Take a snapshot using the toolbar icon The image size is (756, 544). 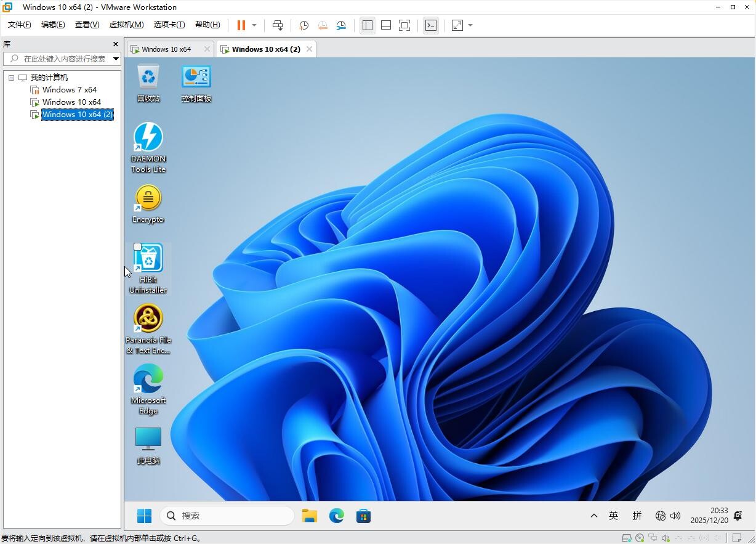pyautogui.click(x=304, y=25)
